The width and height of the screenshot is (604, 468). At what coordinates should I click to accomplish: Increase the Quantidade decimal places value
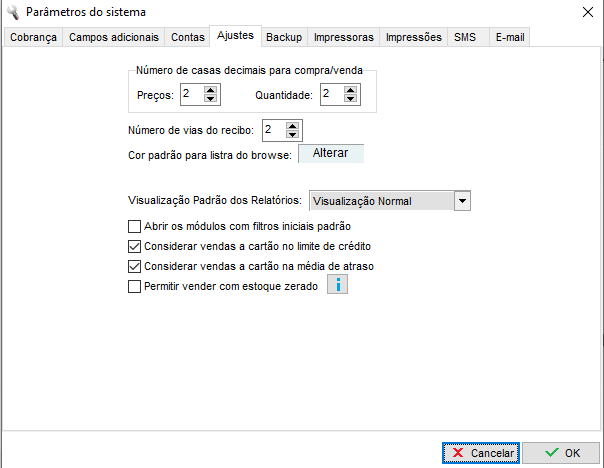(x=350, y=90)
